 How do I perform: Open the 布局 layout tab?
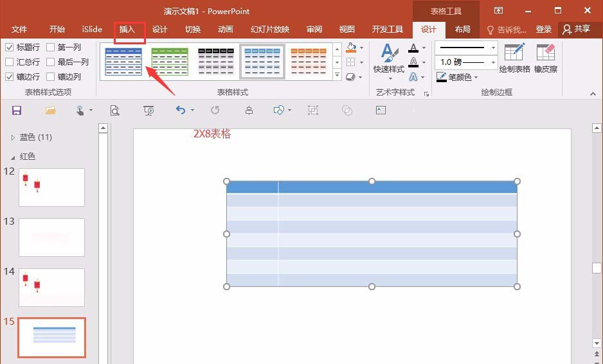tap(462, 30)
